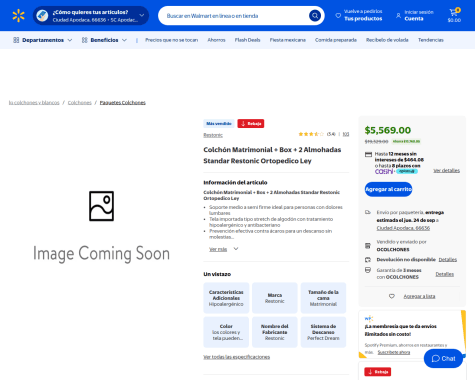Viewport: 475px width, 380px height.
Task: Open Recíbelo de volada
Action: click(x=387, y=40)
